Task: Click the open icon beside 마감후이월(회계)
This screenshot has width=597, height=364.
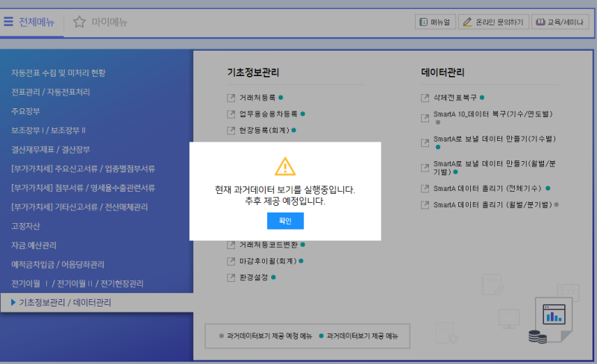Action: [231, 261]
